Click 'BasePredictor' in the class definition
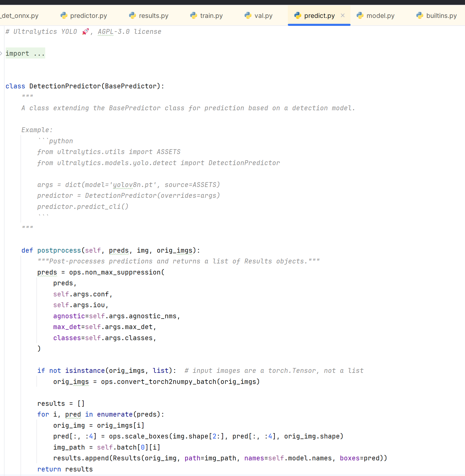 tap(131, 86)
